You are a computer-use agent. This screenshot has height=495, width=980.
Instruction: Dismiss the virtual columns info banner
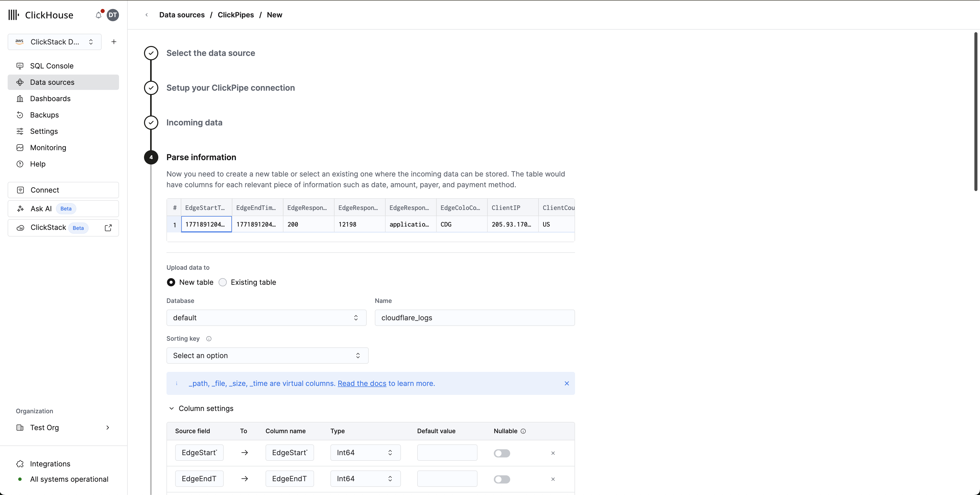[x=566, y=383]
